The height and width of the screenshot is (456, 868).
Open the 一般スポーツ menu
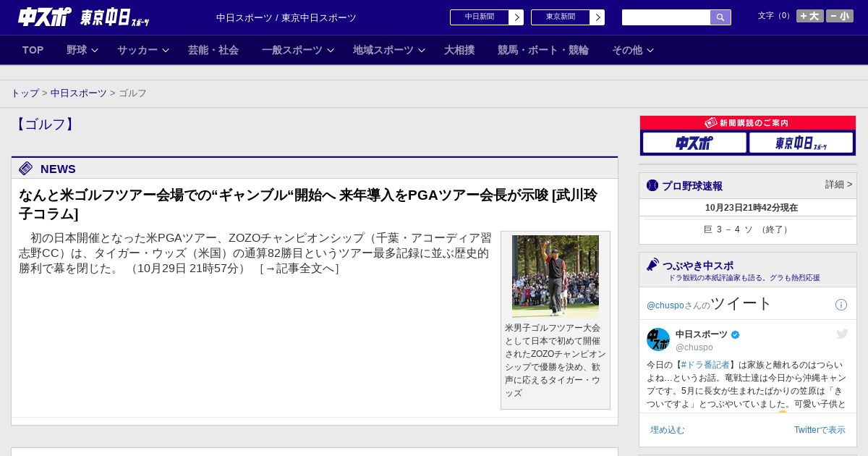(292, 50)
